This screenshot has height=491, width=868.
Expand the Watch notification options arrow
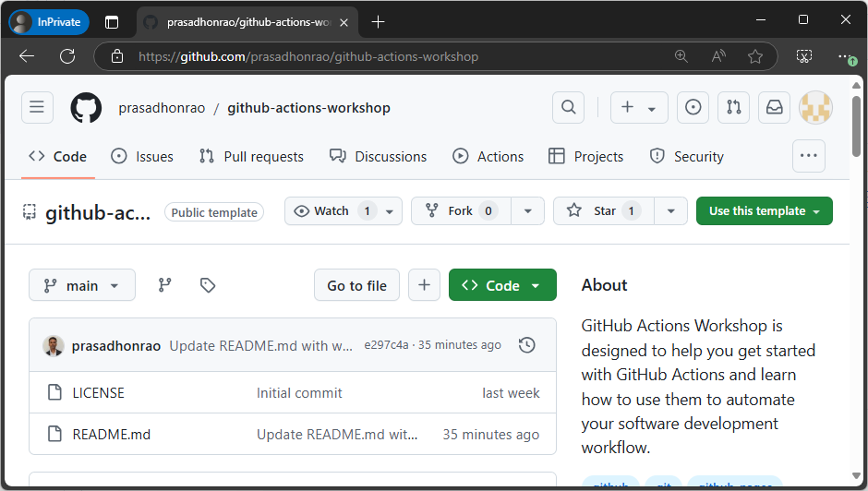coord(390,211)
